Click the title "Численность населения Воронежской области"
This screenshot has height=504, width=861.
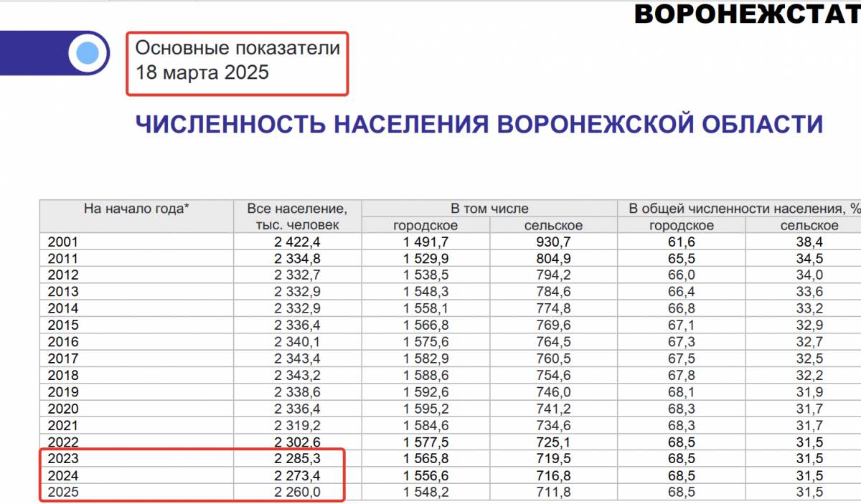479,124
